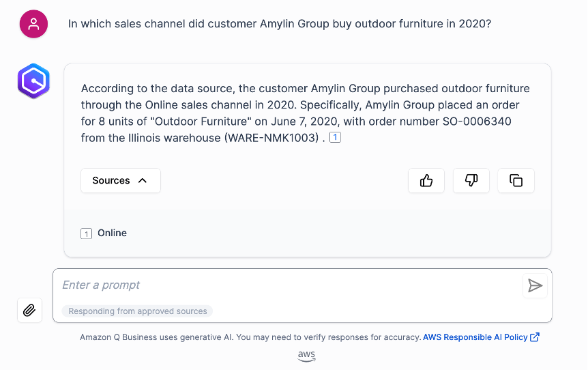Viewport: 588px width, 370px height.
Task: Open the Online source link
Action: pos(112,233)
